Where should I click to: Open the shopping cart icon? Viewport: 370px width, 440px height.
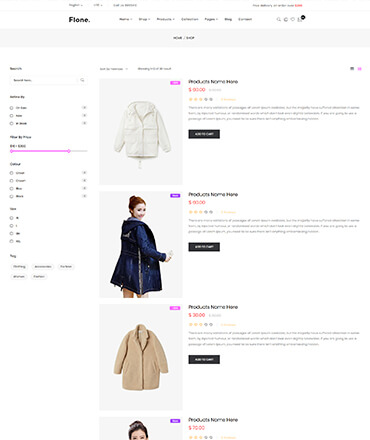click(300, 19)
